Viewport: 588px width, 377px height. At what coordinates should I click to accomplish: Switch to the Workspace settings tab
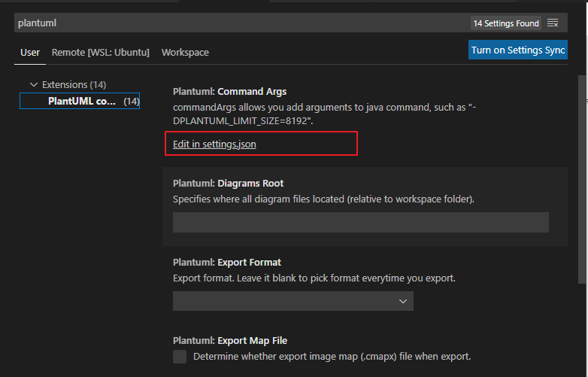point(185,52)
